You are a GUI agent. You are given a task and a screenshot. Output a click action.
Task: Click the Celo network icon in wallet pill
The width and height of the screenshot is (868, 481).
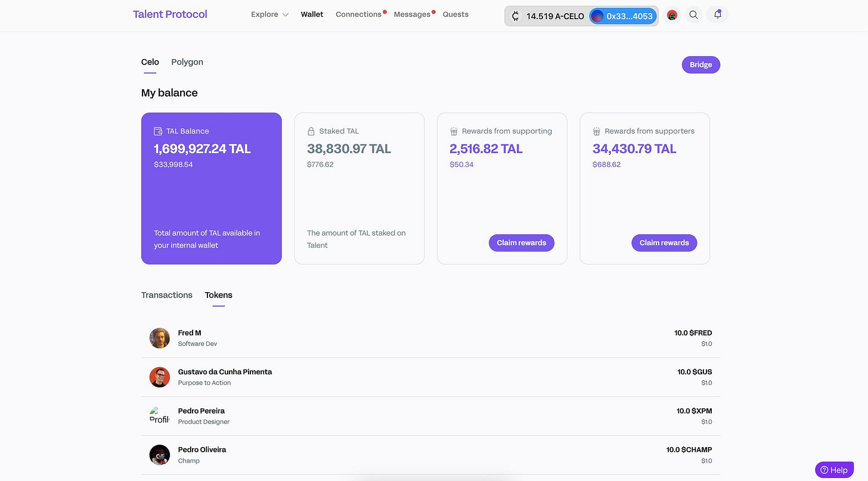point(516,16)
